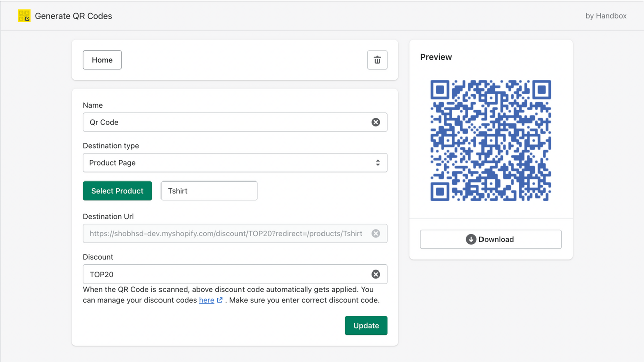This screenshot has width=644, height=362.
Task: Click the Preview heading
Action: pyautogui.click(x=436, y=57)
